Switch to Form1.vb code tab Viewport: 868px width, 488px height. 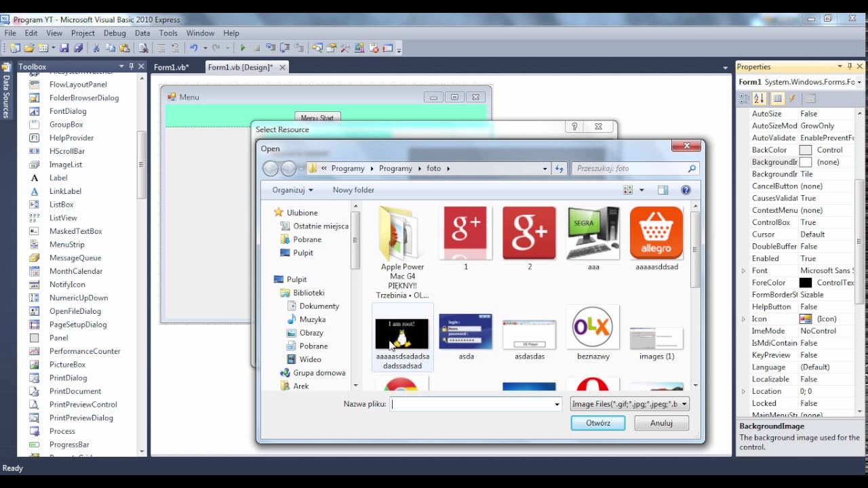(171, 67)
